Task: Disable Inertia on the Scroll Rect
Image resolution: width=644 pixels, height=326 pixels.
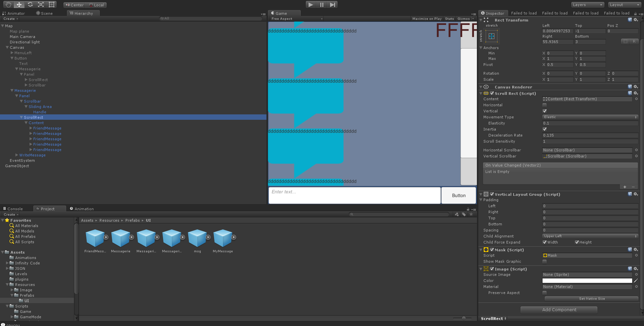Action: click(545, 129)
